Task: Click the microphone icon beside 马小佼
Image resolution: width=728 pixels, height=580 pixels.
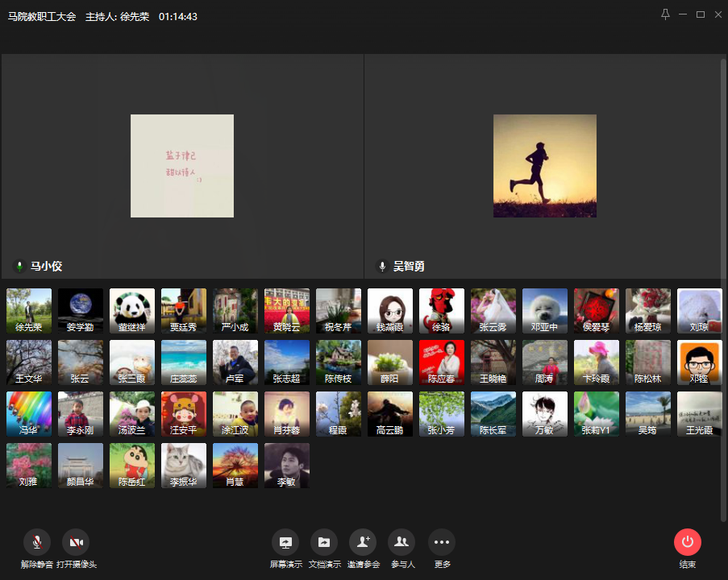Action: [19, 266]
